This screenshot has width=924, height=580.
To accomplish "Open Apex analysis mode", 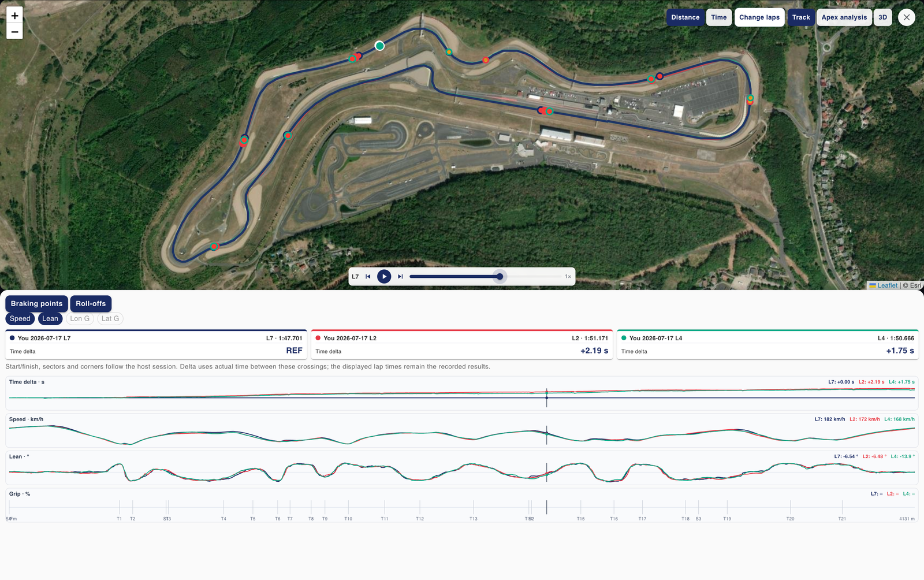I will point(844,17).
